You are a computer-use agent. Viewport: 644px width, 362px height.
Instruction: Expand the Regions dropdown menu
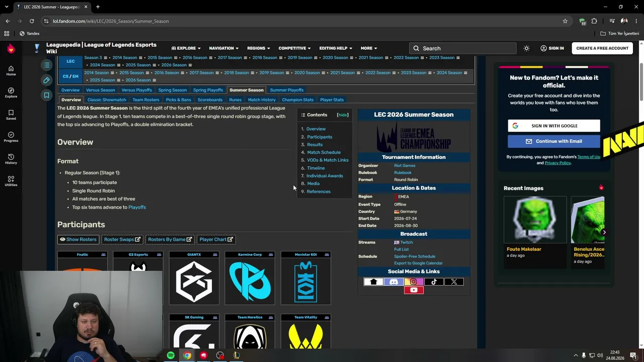pyautogui.click(x=259, y=48)
